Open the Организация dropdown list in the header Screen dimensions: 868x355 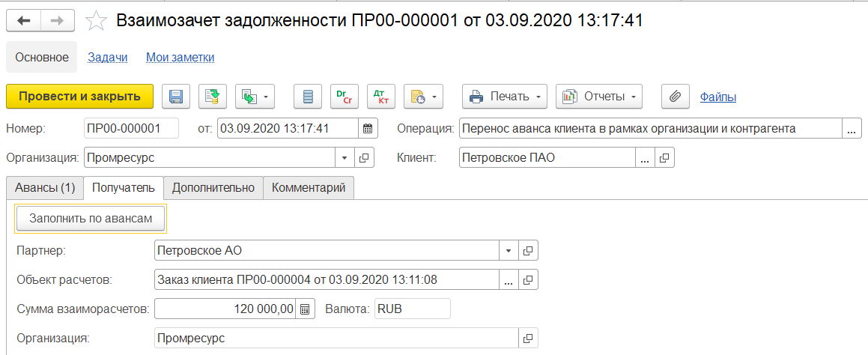pos(345,158)
